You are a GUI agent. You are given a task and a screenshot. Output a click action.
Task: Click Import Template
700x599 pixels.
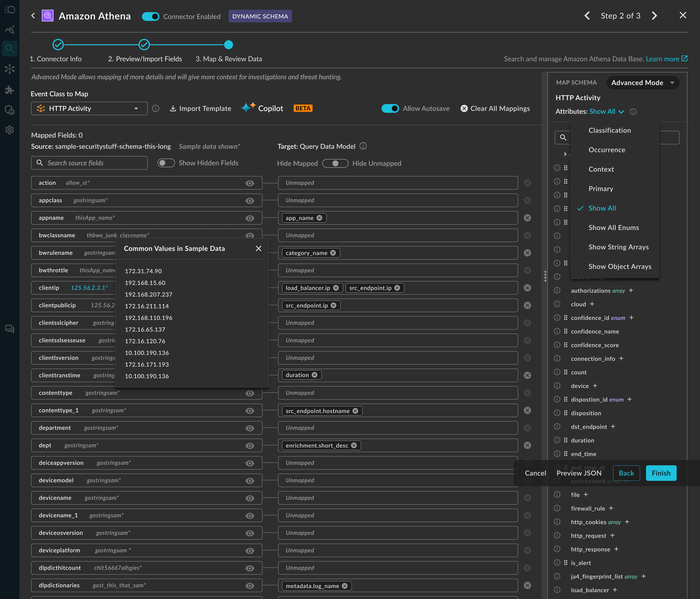(201, 108)
